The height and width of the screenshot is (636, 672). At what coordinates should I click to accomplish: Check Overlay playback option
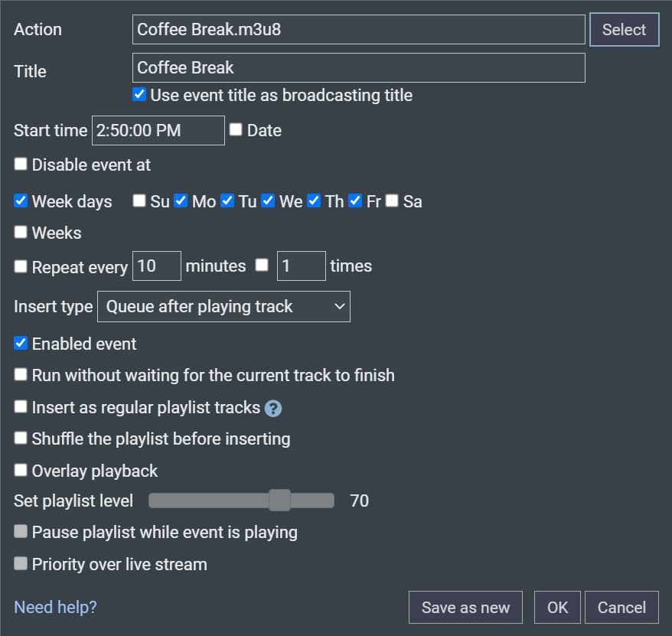21,470
